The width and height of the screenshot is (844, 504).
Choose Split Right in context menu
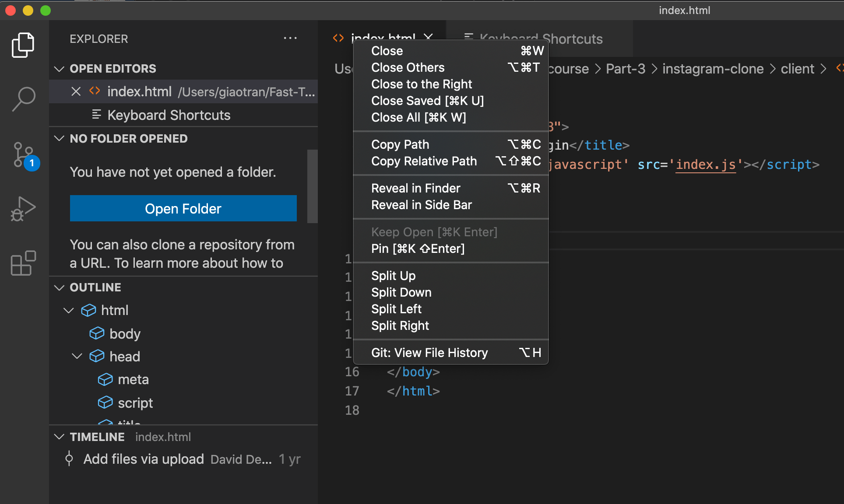(x=400, y=325)
